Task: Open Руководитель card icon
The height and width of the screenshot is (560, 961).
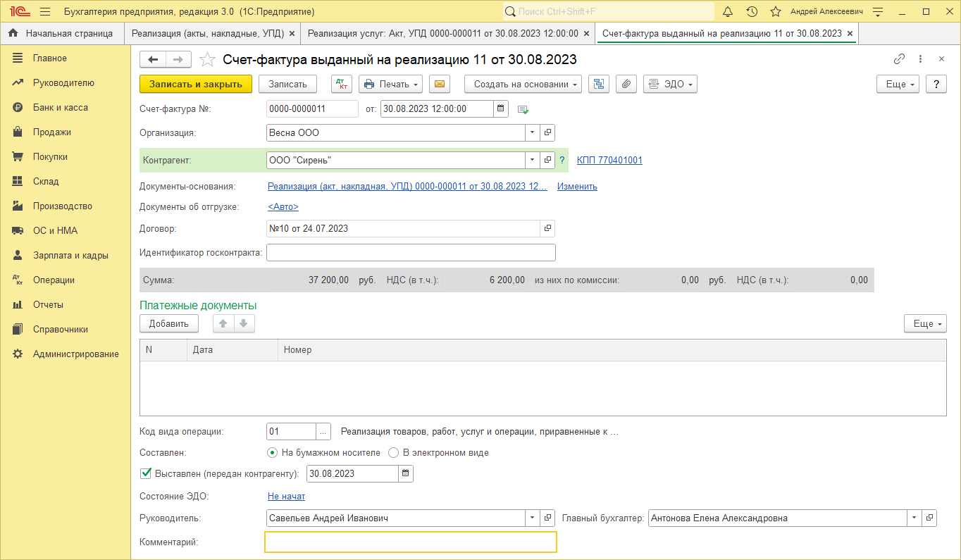Action: (547, 518)
